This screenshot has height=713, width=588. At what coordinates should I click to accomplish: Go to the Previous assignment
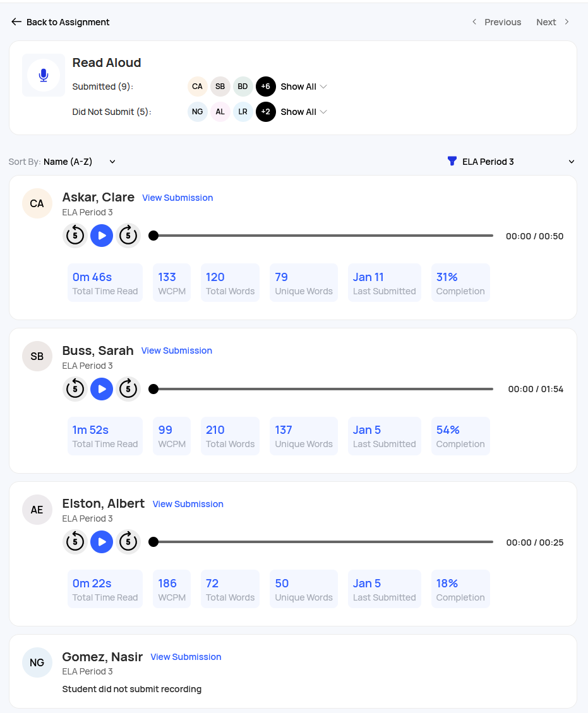pos(496,22)
